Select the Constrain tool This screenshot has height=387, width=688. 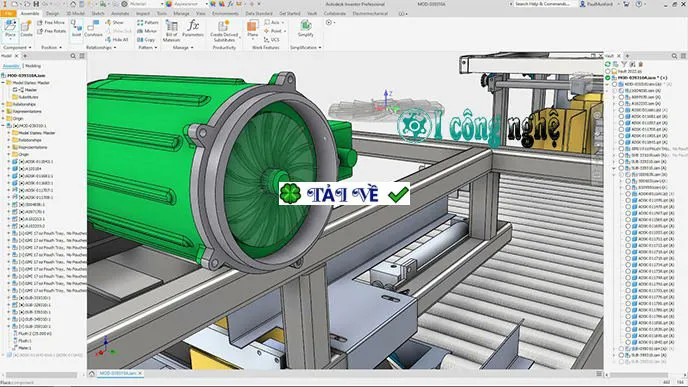(93, 29)
